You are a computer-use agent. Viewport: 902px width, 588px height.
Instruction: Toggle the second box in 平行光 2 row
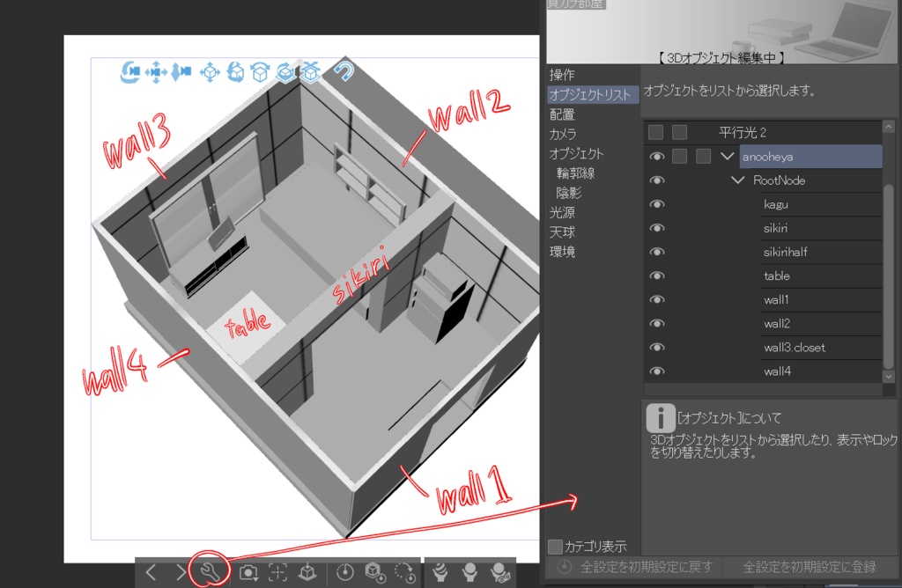pyautogui.click(x=679, y=132)
